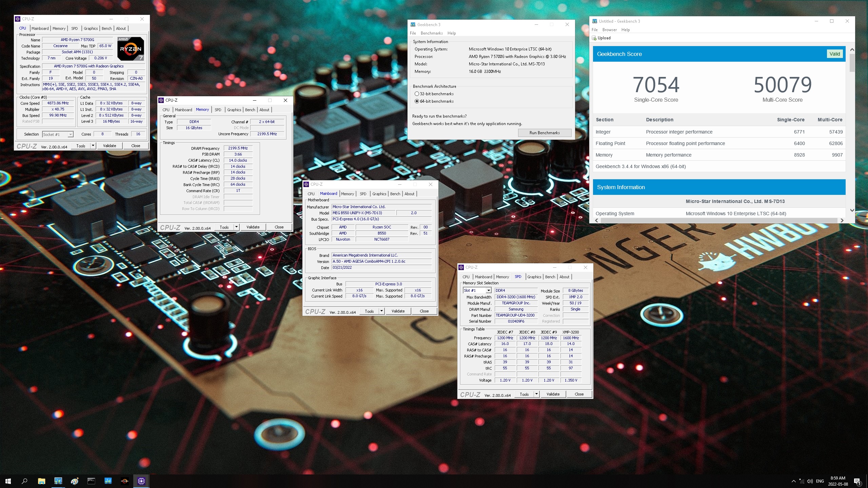The height and width of the screenshot is (488, 868).
Task: Click the Ryzen 7 logo in CPU-Z
Action: [131, 48]
